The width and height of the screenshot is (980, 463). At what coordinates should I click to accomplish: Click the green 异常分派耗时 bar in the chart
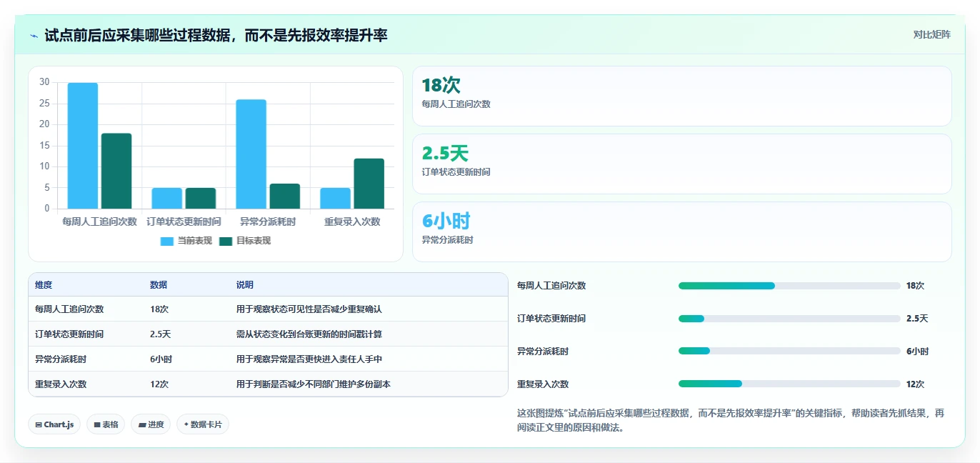tap(285, 196)
